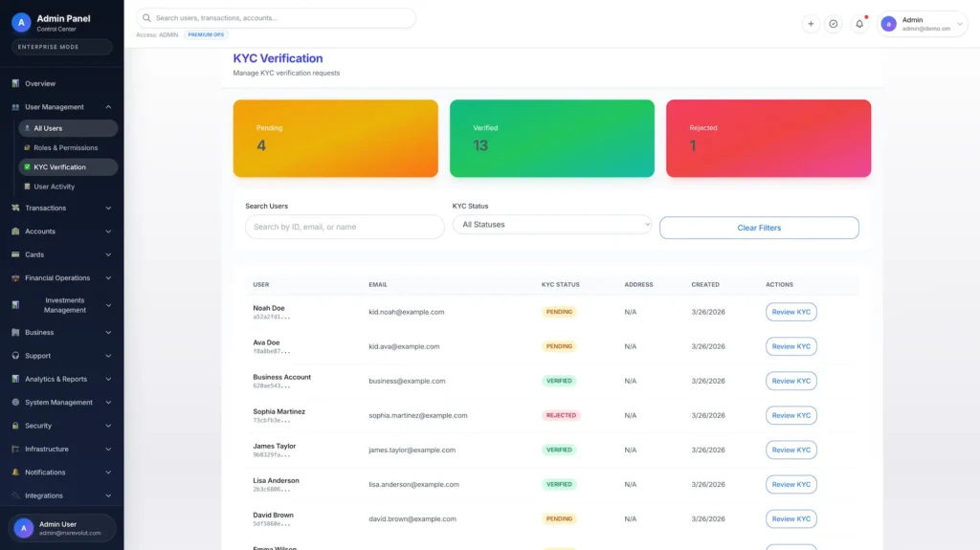Review KYC for Ava Doe
This screenshot has width=980, height=550.
click(x=791, y=346)
